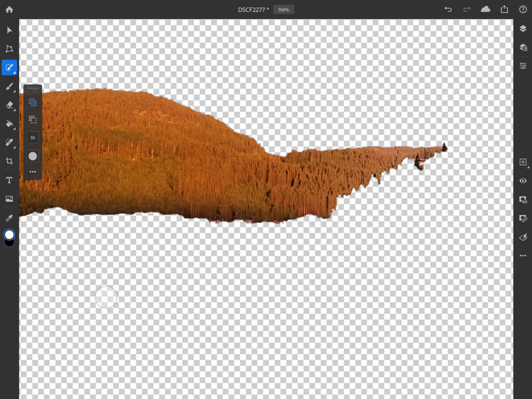Viewport: 532px width, 399px height.
Task: Open Layer Properties panel
Action: click(x=523, y=66)
